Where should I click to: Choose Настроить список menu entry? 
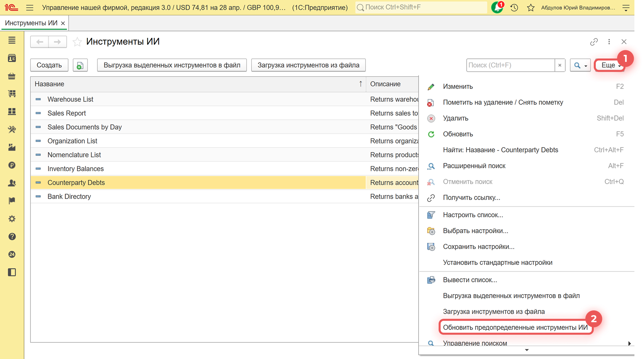point(473,215)
